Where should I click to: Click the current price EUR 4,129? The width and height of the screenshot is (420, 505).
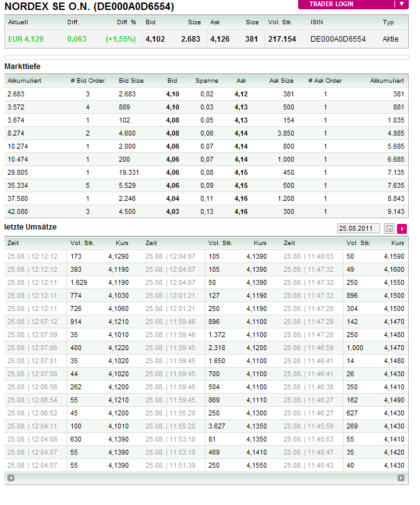tap(26, 39)
